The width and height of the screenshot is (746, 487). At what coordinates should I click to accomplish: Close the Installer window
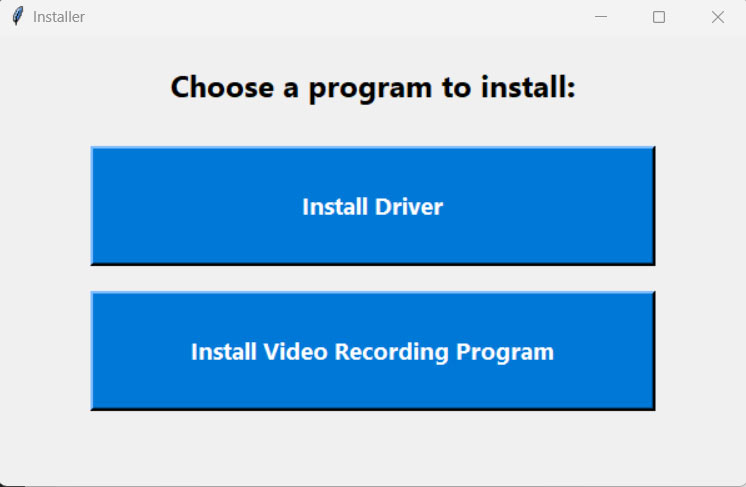point(717,17)
